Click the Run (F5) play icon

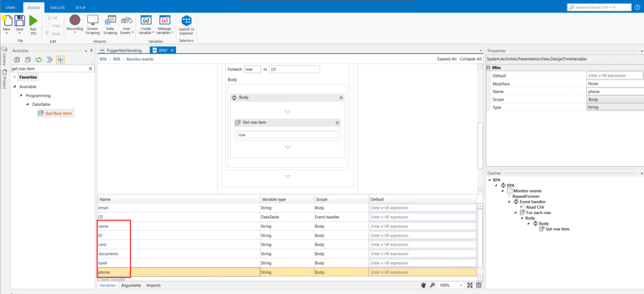point(33,21)
